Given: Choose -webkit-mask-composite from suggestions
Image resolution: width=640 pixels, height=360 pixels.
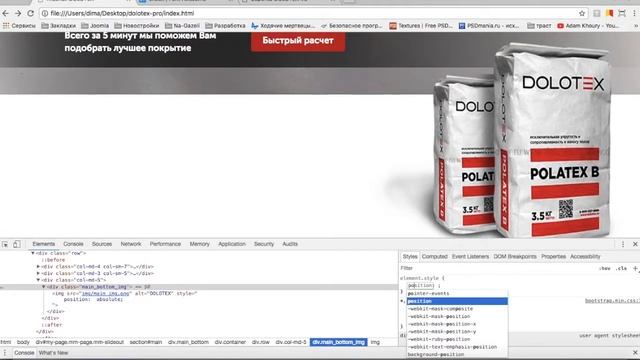Looking at the screenshot, I should (x=457, y=309).
